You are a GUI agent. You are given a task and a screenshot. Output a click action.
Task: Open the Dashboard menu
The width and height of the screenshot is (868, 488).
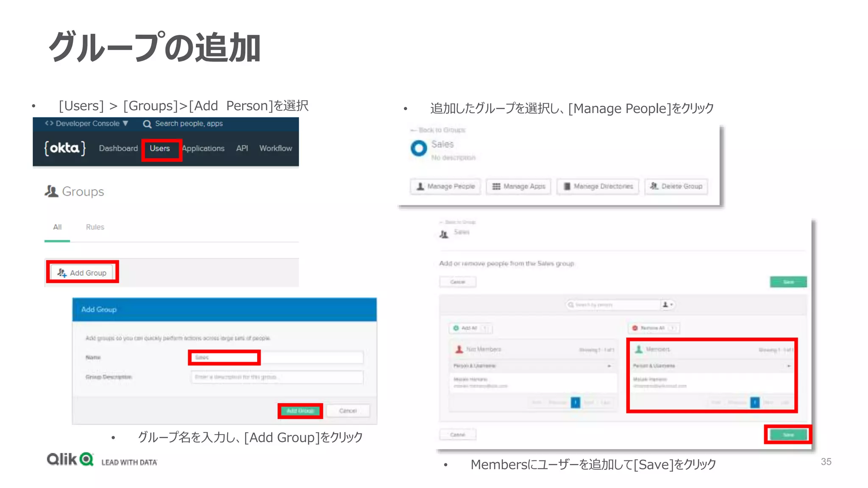coord(118,148)
